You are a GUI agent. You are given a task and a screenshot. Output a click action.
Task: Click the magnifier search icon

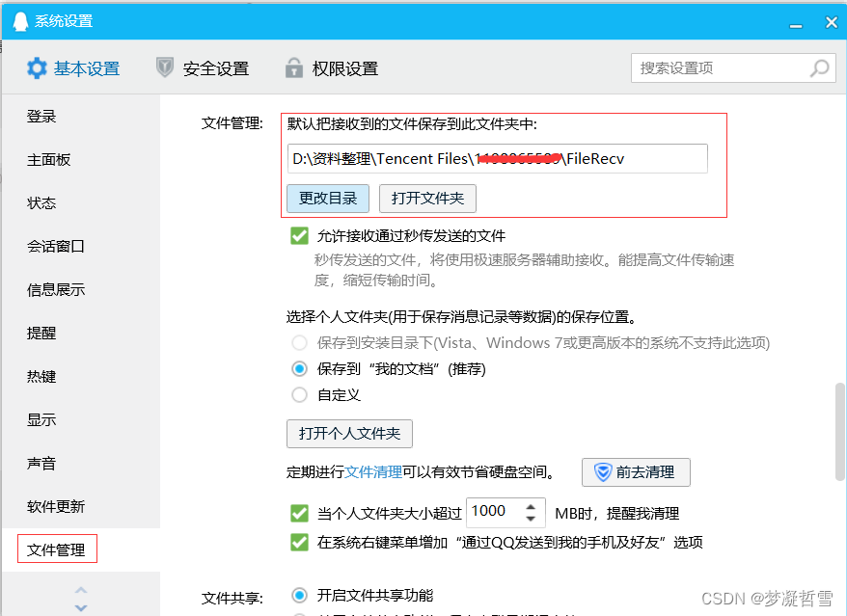(x=819, y=68)
